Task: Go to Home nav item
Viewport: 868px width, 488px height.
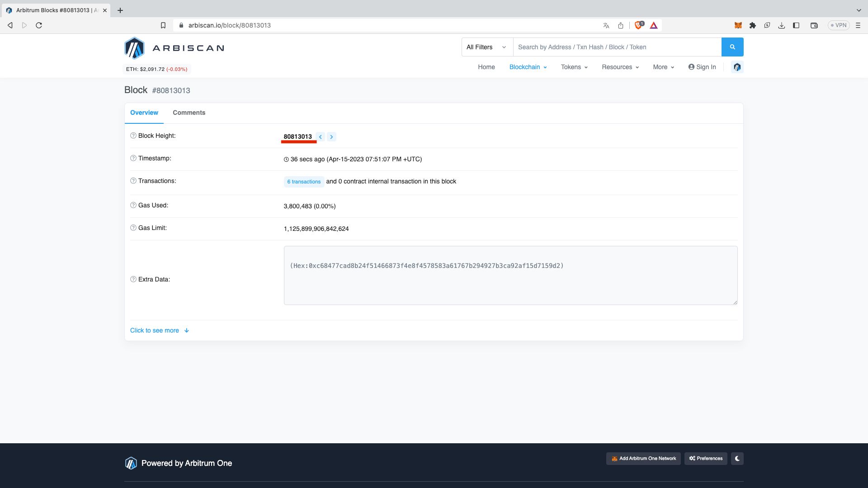Action: pos(486,67)
